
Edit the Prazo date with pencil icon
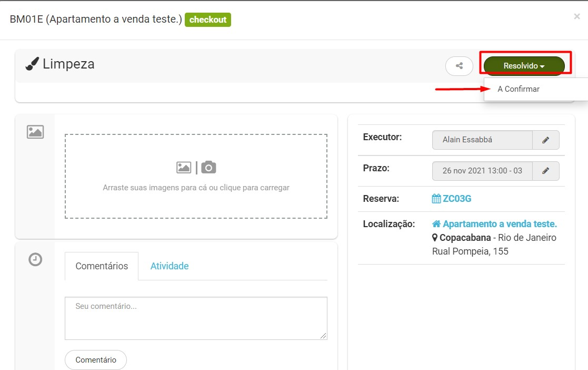[x=546, y=171]
